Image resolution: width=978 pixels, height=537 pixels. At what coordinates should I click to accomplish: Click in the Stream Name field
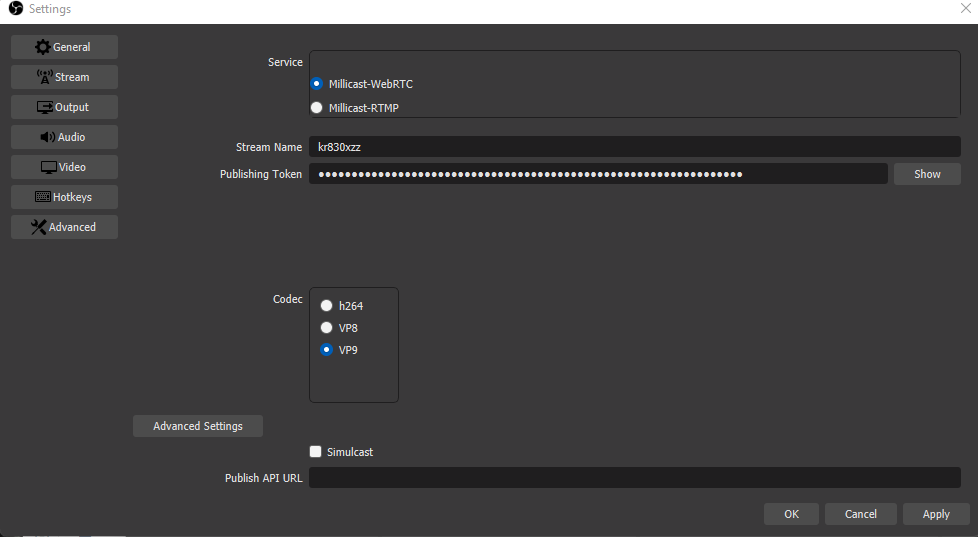click(x=634, y=147)
